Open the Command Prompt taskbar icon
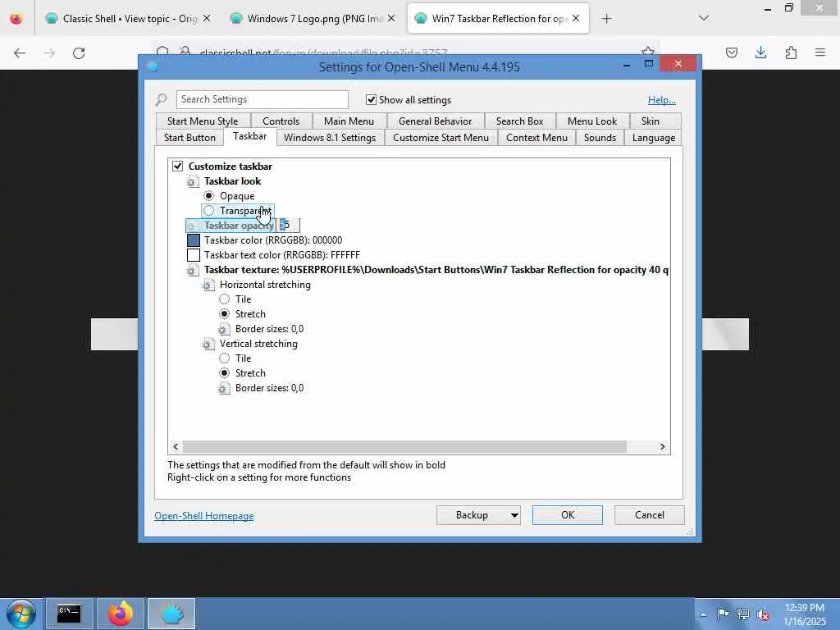The height and width of the screenshot is (630, 840). [x=69, y=614]
